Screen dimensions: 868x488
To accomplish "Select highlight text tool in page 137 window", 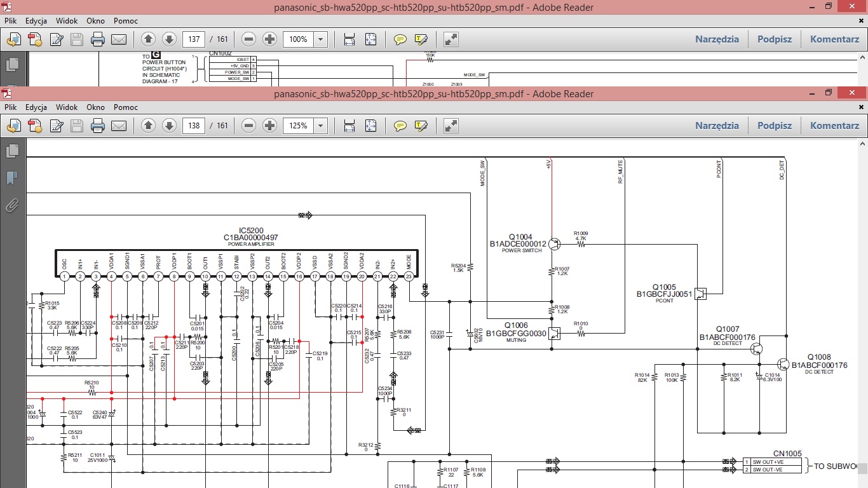I will pyautogui.click(x=421, y=39).
